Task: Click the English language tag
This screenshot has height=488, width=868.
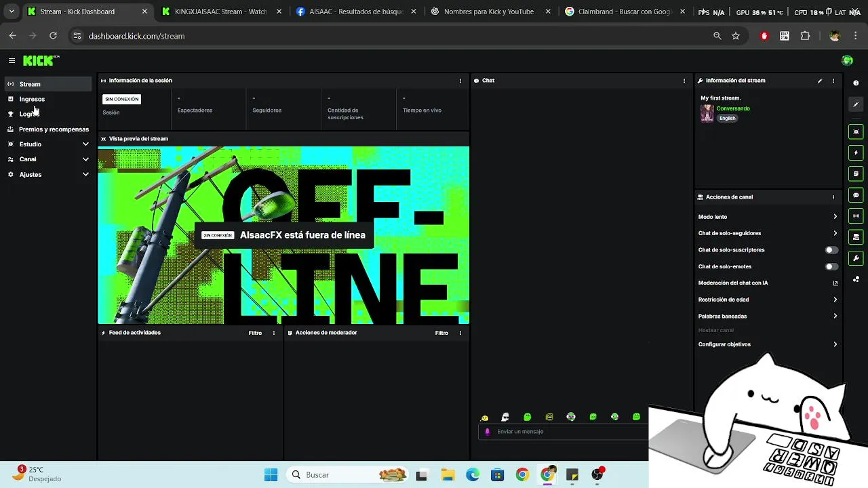Action: [x=728, y=118]
